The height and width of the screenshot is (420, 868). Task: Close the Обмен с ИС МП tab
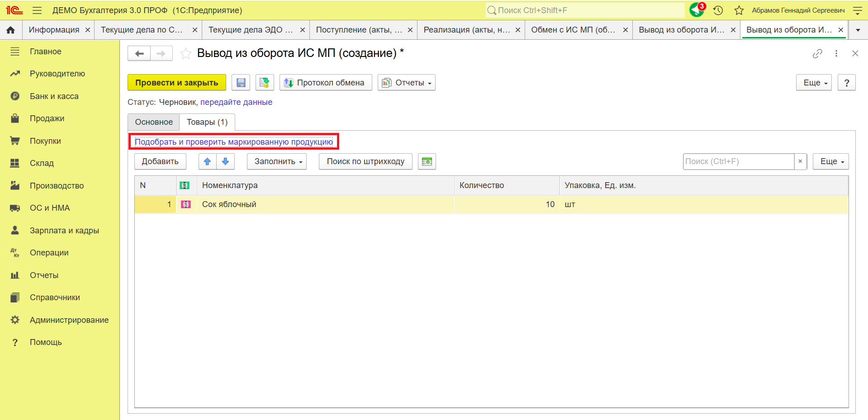(x=626, y=30)
